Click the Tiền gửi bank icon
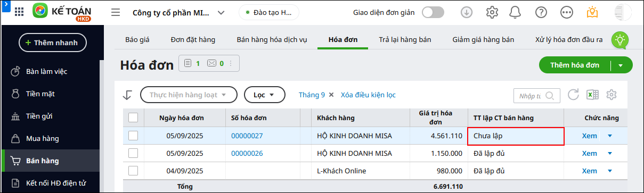 tap(15, 116)
